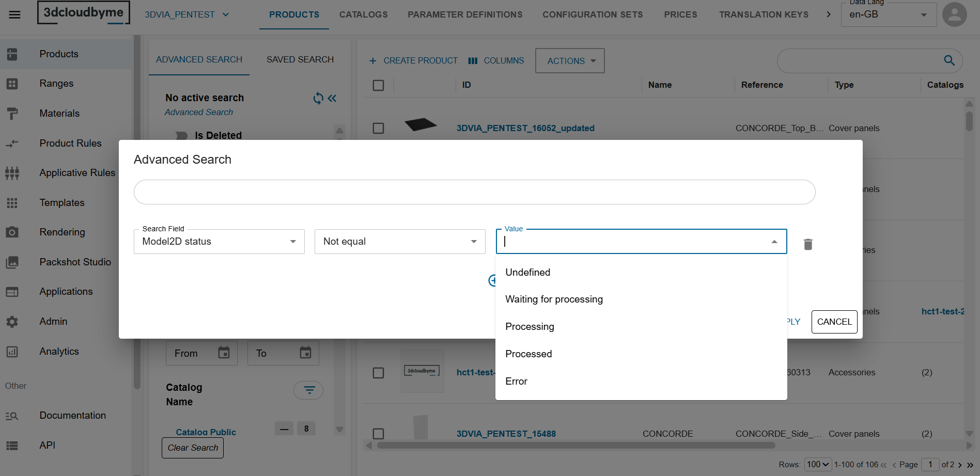
Task: Open the Prices tab
Action: coord(680,14)
